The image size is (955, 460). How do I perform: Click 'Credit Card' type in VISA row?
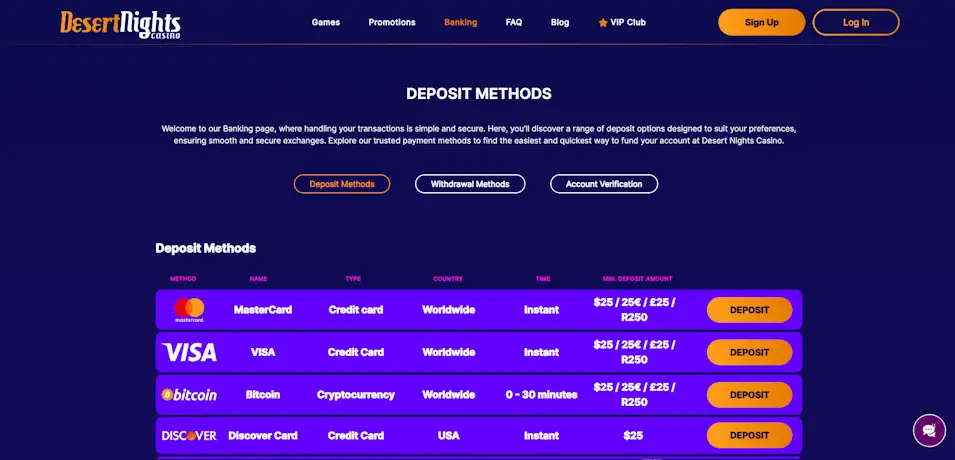coord(356,352)
